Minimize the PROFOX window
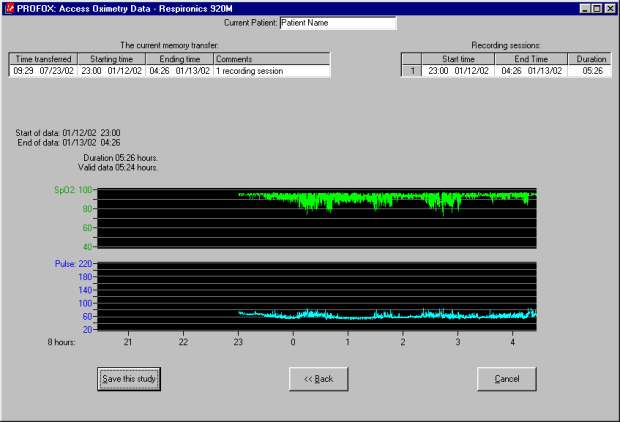Image resolution: width=620 pixels, height=422 pixels. (x=585, y=8)
